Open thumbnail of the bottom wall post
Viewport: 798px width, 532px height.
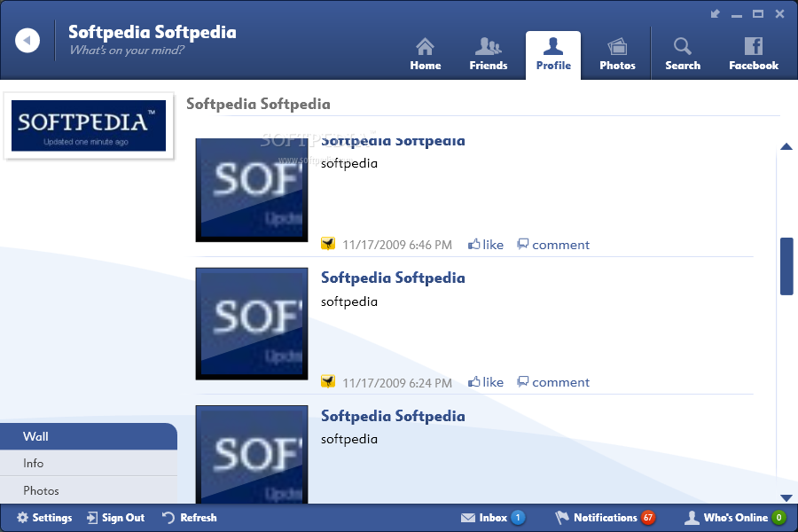pos(252,454)
